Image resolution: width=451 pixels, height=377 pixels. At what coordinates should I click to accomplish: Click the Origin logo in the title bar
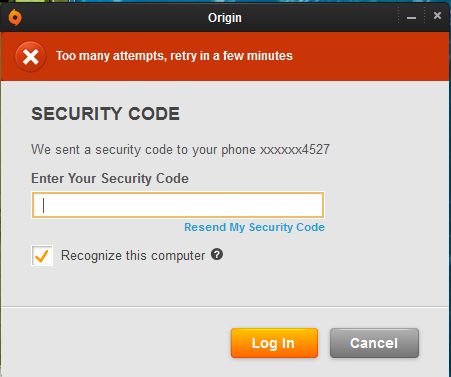tap(15, 17)
